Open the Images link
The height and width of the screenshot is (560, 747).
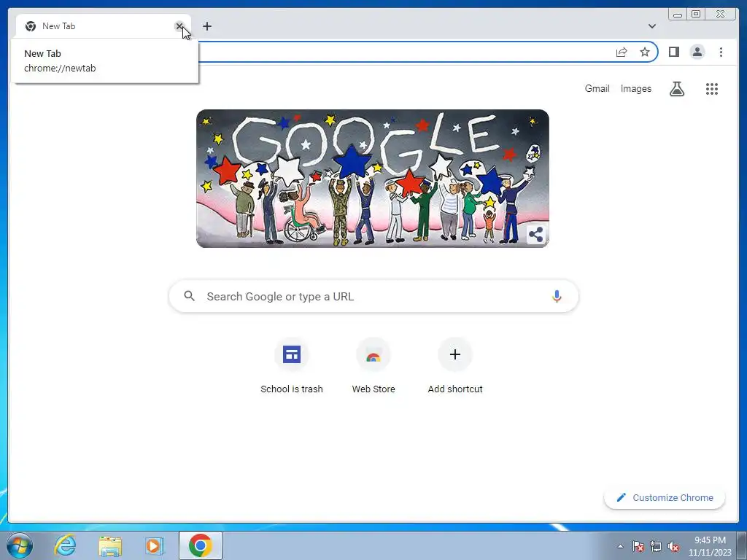[635, 88]
